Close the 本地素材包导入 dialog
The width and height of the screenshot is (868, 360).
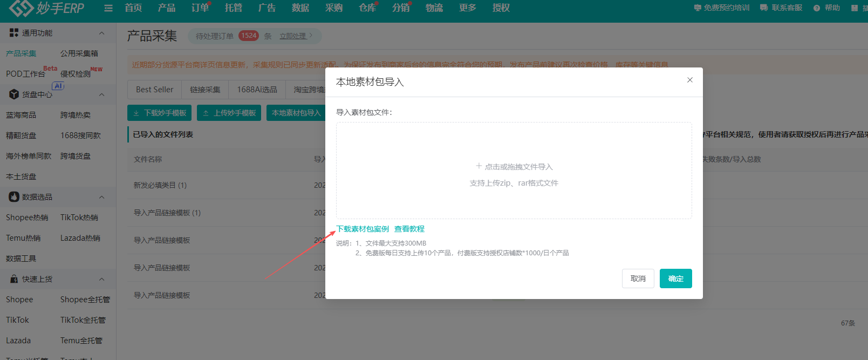690,80
